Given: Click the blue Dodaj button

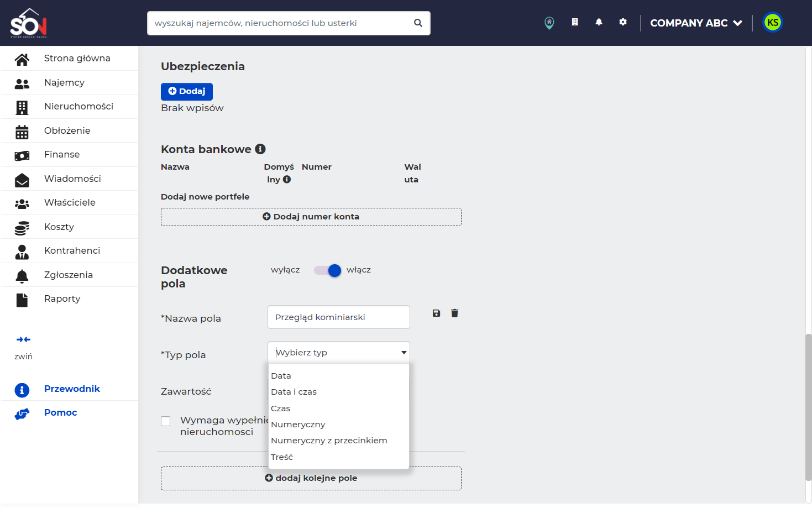Looking at the screenshot, I should (x=187, y=91).
